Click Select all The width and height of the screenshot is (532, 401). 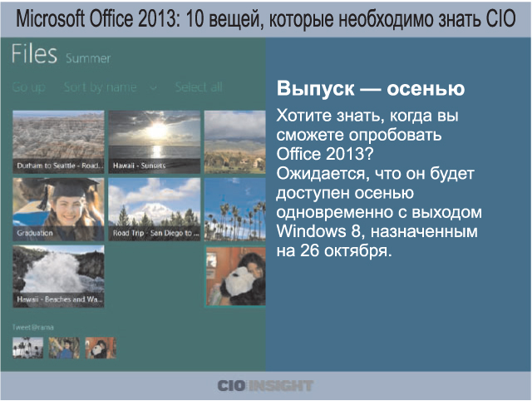(x=199, y=87)
